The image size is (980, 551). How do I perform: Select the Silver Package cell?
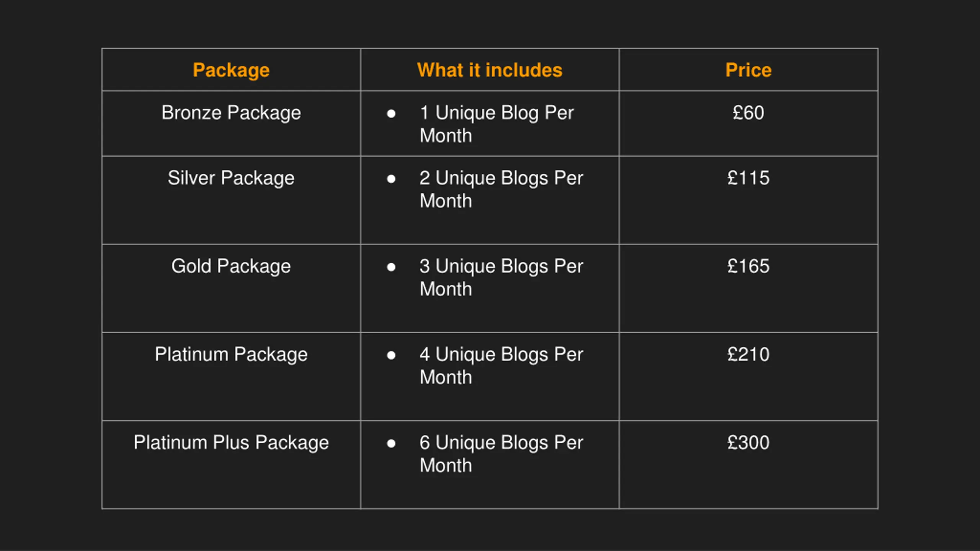(x=231, y=178)
